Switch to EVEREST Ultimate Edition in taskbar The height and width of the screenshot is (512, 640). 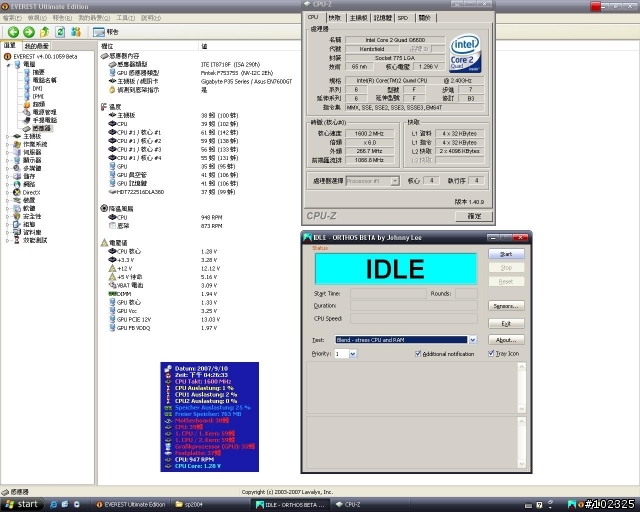click(131, 505)
